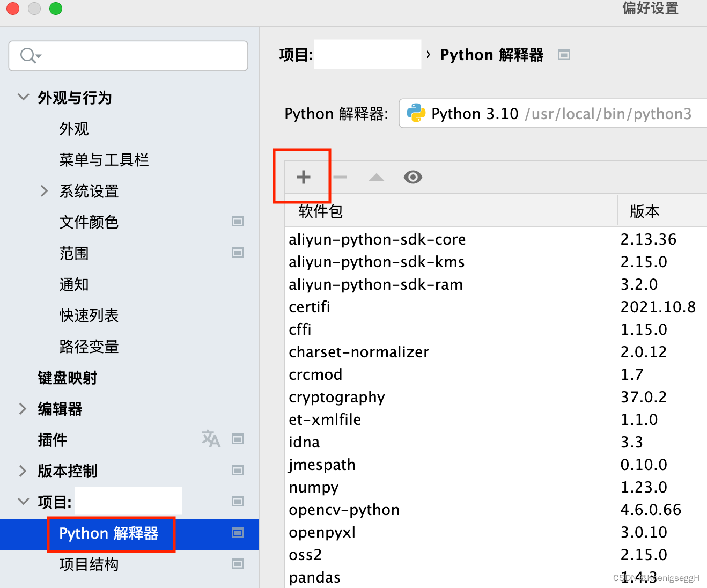This screenshot has height=588, width=707.
Task: Click the search magnifier icon in settings
Action: [x=30, y=55]
